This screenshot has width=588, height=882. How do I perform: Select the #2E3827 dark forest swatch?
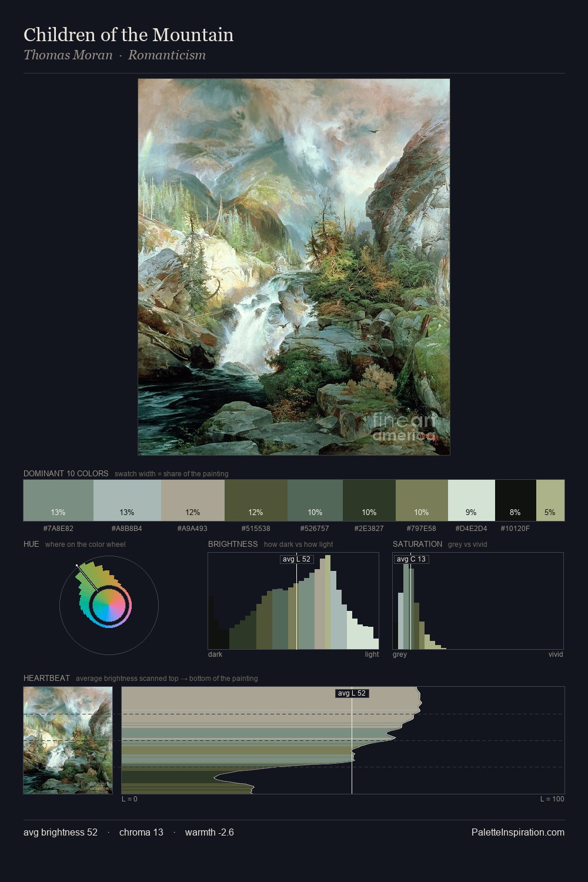[x=369, y=500]
